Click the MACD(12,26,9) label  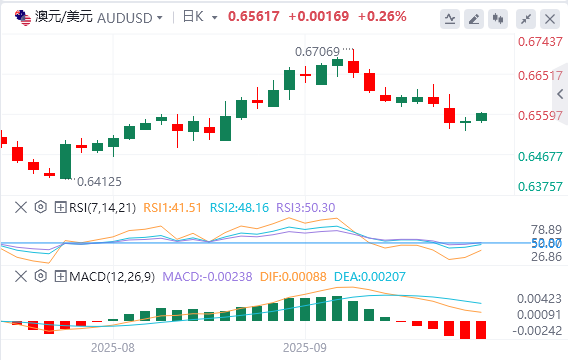pos(112,277)
